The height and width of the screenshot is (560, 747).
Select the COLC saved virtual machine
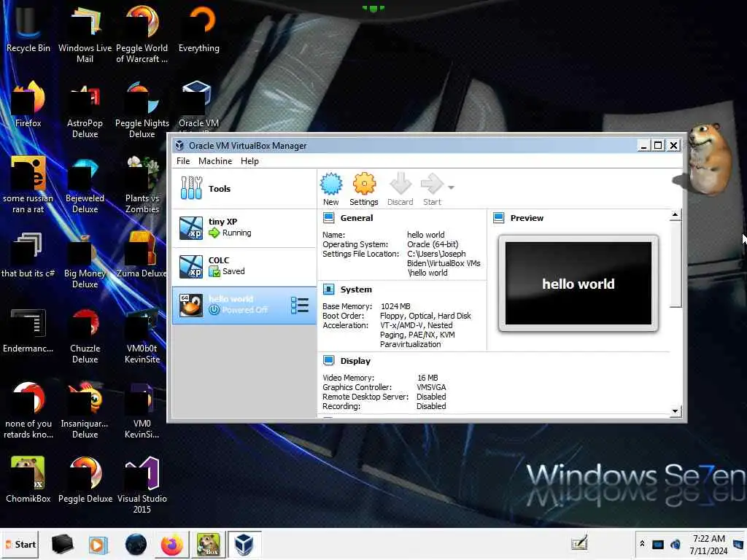(x=244, y=266)
